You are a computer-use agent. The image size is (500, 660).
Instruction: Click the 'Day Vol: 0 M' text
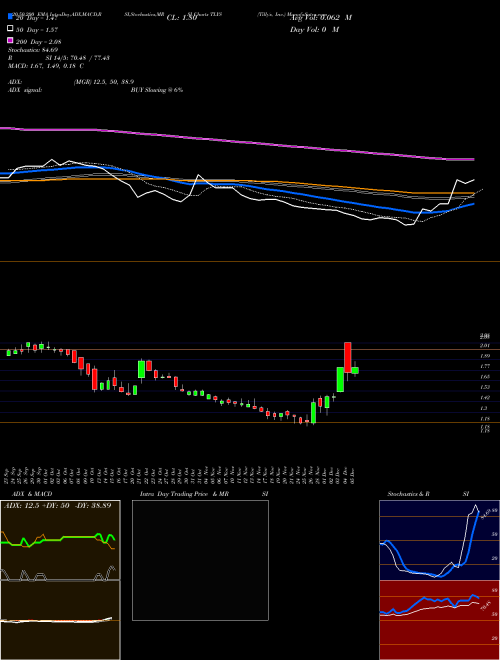click(314, 29)
